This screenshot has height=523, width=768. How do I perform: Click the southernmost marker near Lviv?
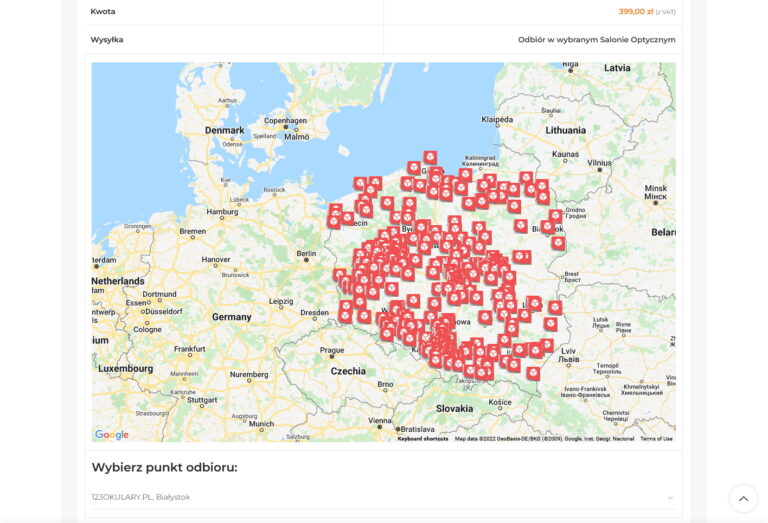533,373
